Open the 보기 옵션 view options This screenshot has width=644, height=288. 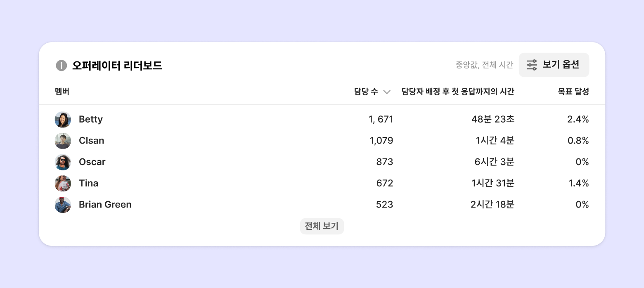554,65
